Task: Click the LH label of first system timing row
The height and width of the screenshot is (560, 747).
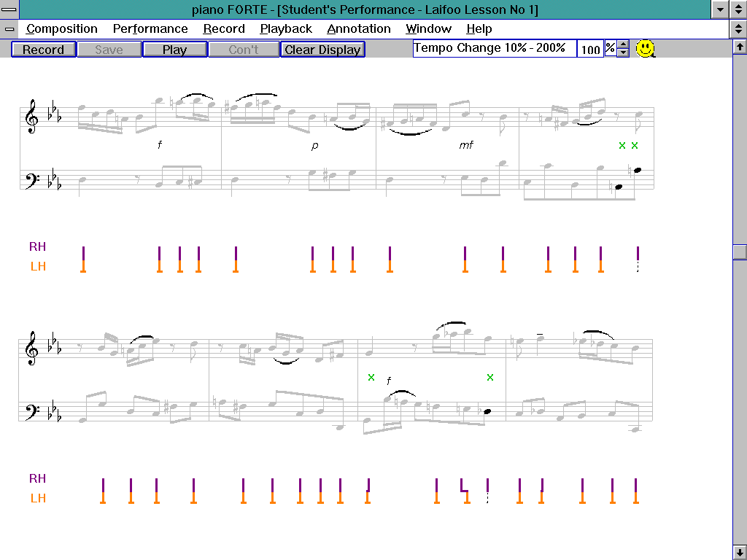Action: 38,266
